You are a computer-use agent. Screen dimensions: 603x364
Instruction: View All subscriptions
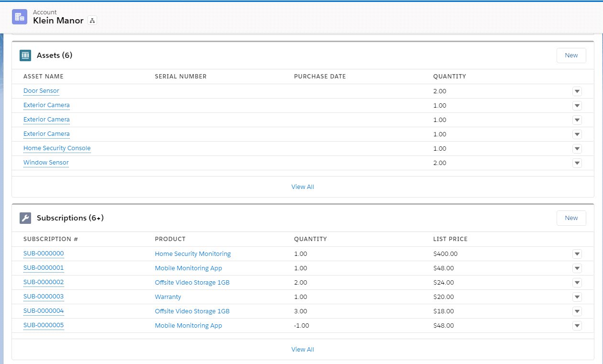click(x=303, y=350)
